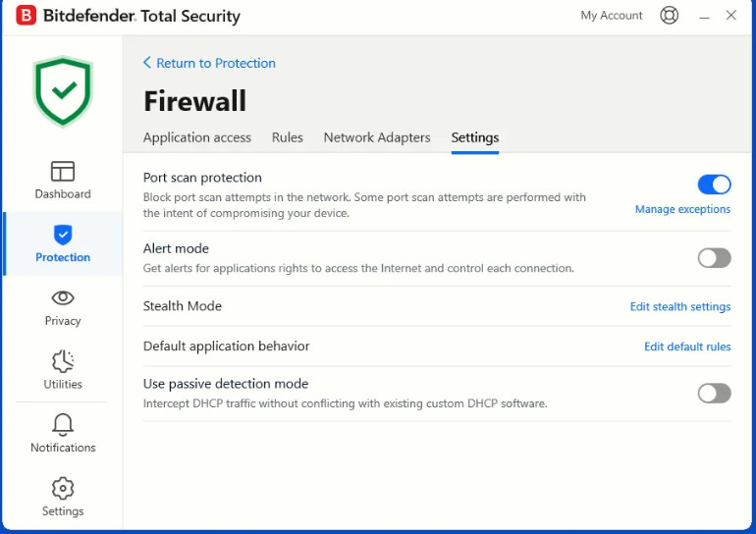Open My Account

(x=612, y=16)
